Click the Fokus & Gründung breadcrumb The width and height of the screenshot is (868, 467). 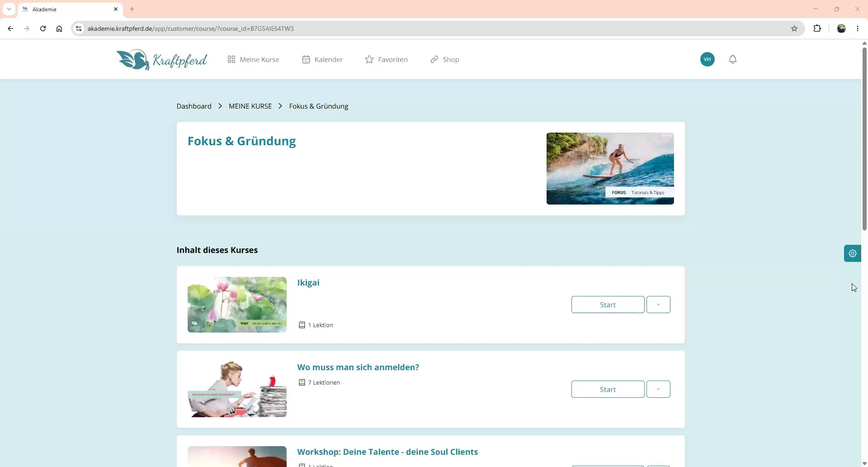(319, 106)
